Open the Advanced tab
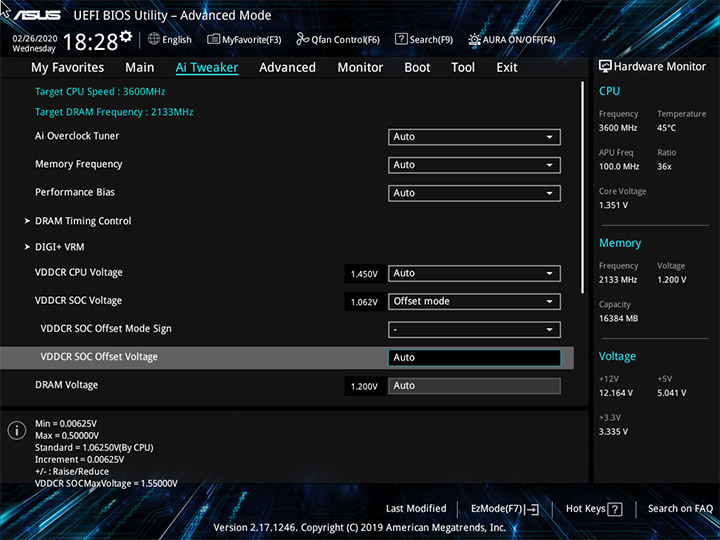 (287, 68)
